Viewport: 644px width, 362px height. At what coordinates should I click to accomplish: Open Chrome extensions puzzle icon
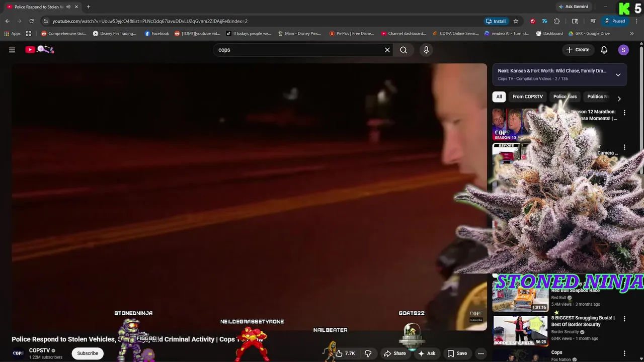557,21
